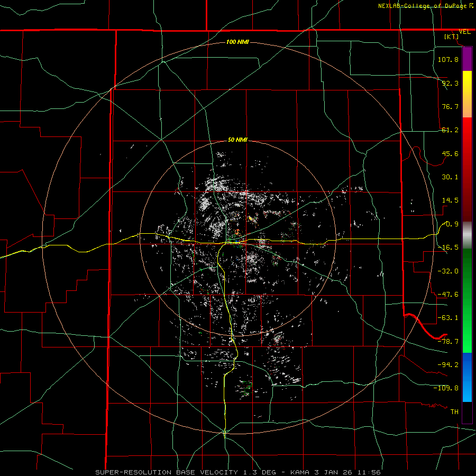
Task: Click the 45.6 velocity scale value
Action: (450, 153)
